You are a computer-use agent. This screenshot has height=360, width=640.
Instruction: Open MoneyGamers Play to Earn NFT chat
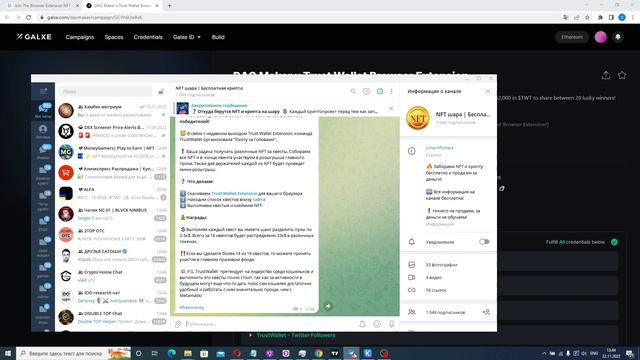pyautogui.click(x=112, y=152)
